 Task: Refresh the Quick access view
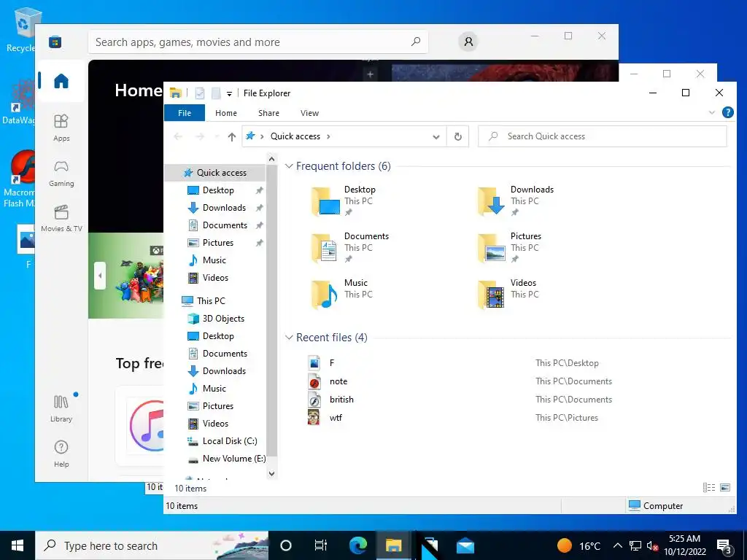(458, 136)
